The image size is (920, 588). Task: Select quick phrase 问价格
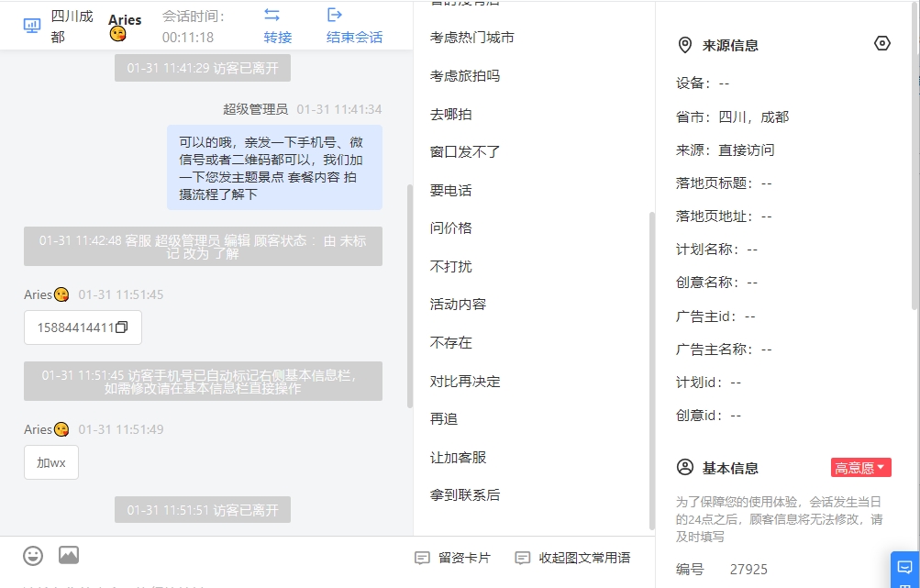tap(450, 228)
